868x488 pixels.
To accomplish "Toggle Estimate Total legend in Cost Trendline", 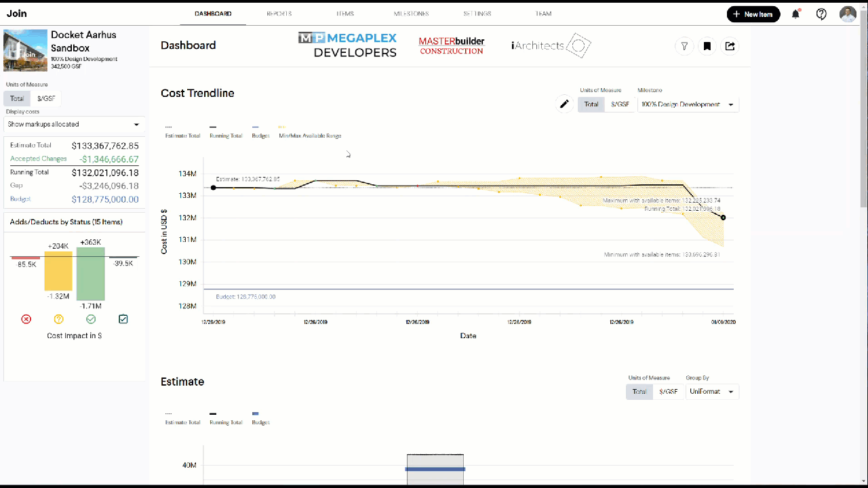I will (x=182, y=132).
